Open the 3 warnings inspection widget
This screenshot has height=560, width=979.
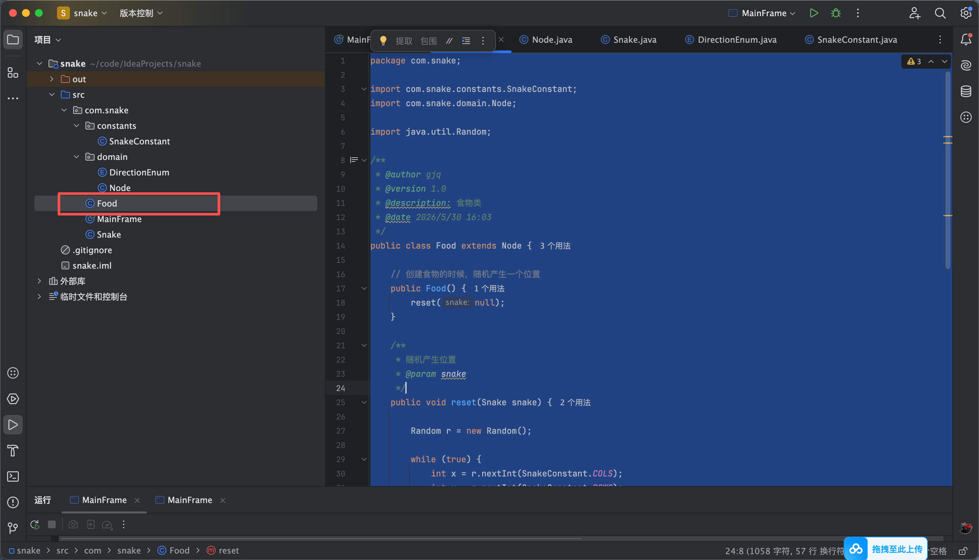(x=914, y=62)
